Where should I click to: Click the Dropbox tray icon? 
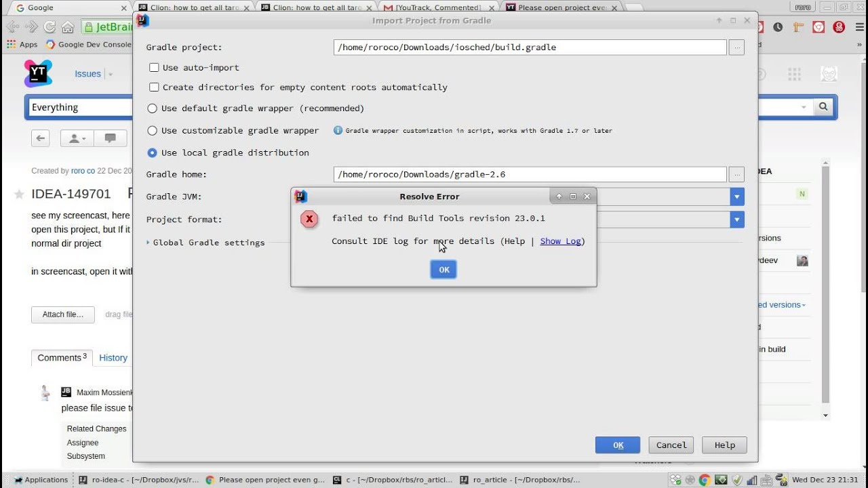675,480
